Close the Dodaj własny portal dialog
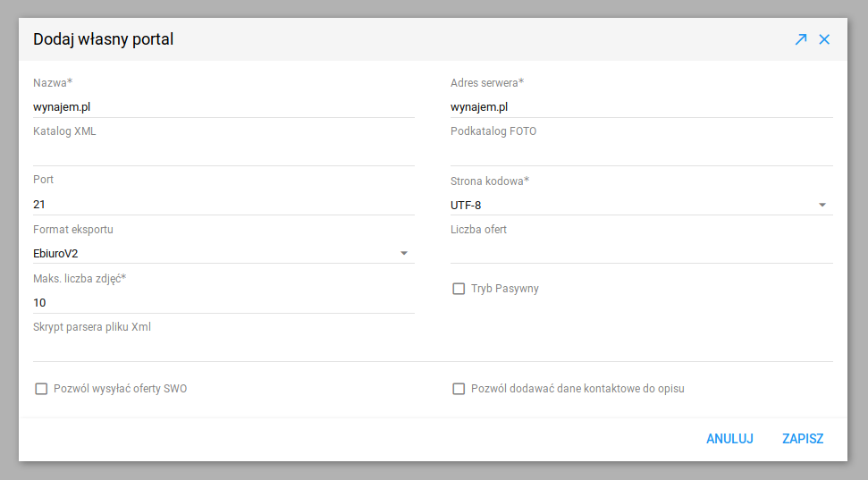 pos(824,39)
